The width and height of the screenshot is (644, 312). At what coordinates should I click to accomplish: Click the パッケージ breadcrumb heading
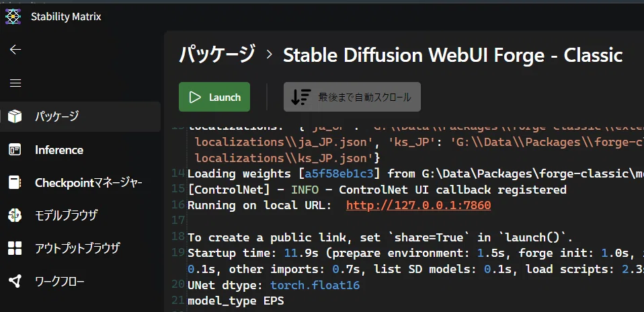coord(217,54)
